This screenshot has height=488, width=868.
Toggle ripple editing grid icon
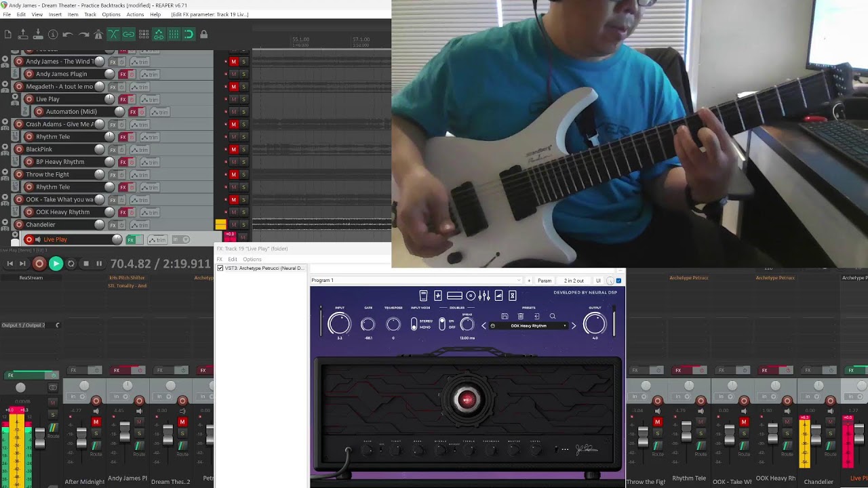144,34
